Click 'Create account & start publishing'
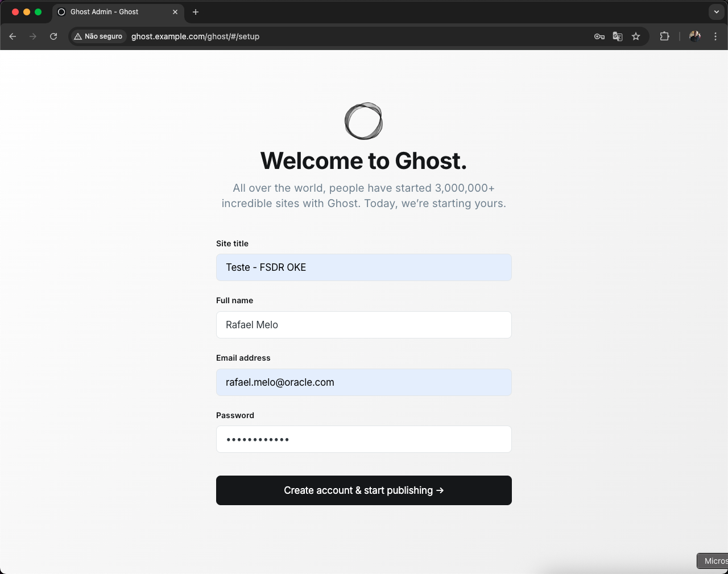Viewport: 728px width, 574px height. click(x=363, y=490)
